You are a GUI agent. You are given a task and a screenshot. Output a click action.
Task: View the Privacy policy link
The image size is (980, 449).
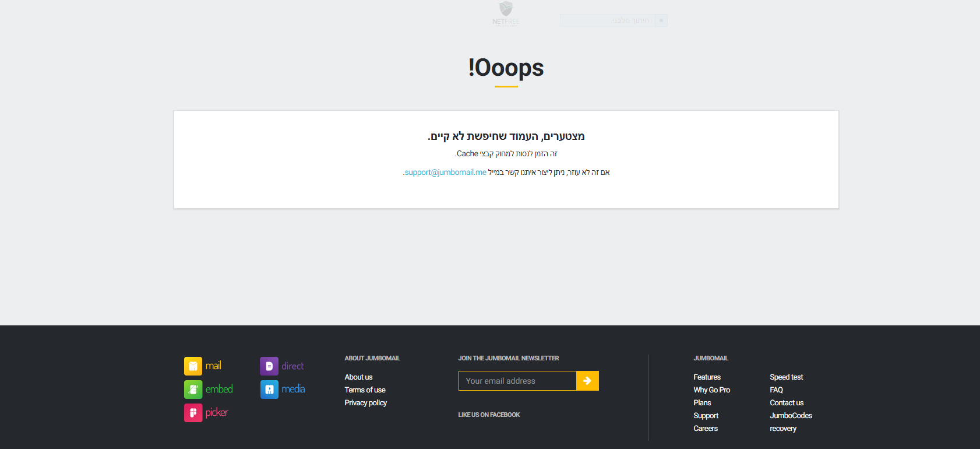click(365, 403)
